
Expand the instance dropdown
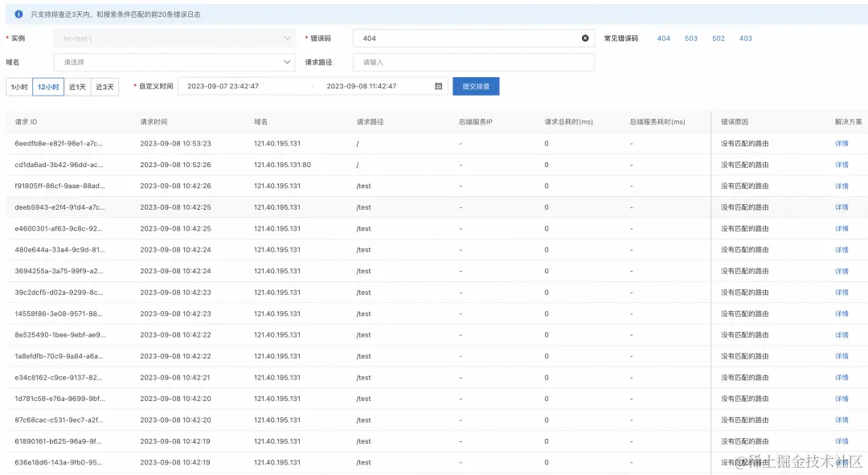pos(174,39)
